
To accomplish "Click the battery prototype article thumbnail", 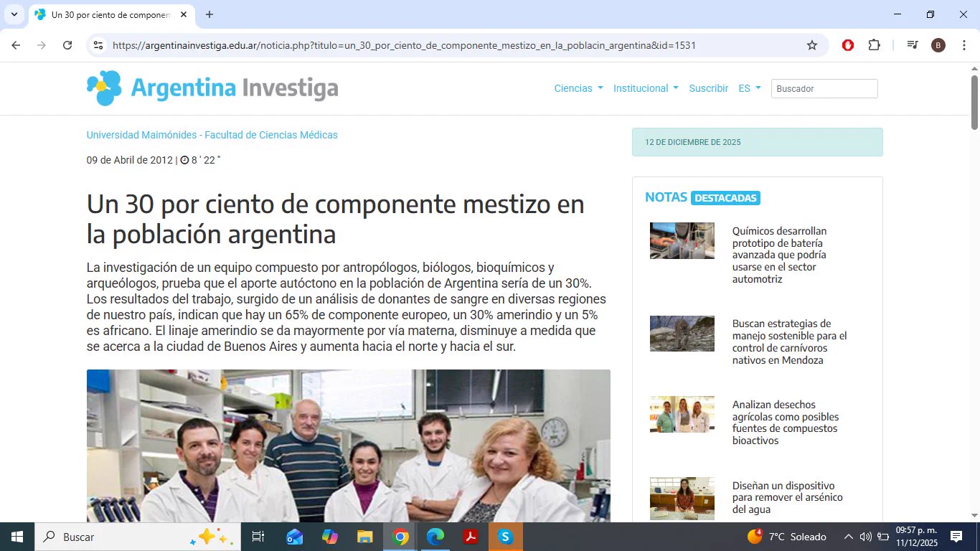I will pyautogui.click(x=682, y=240).
